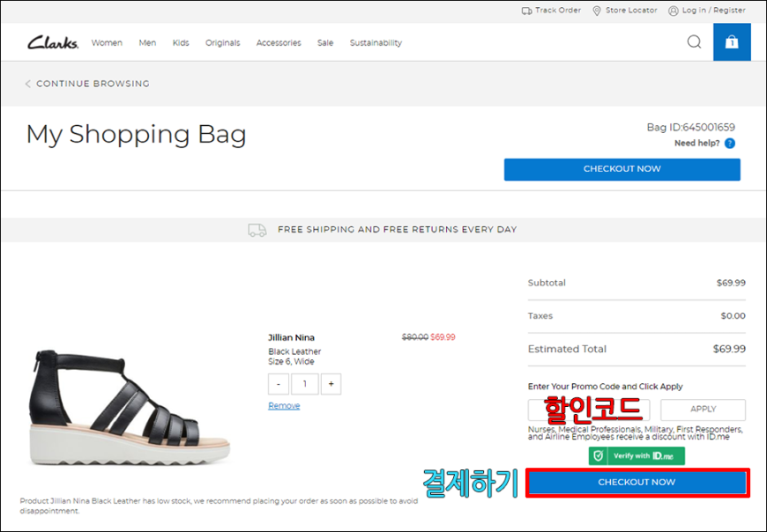This screenshot has height=532, width=767.
Task: Open the search magnifier icon
Action: 694,42
